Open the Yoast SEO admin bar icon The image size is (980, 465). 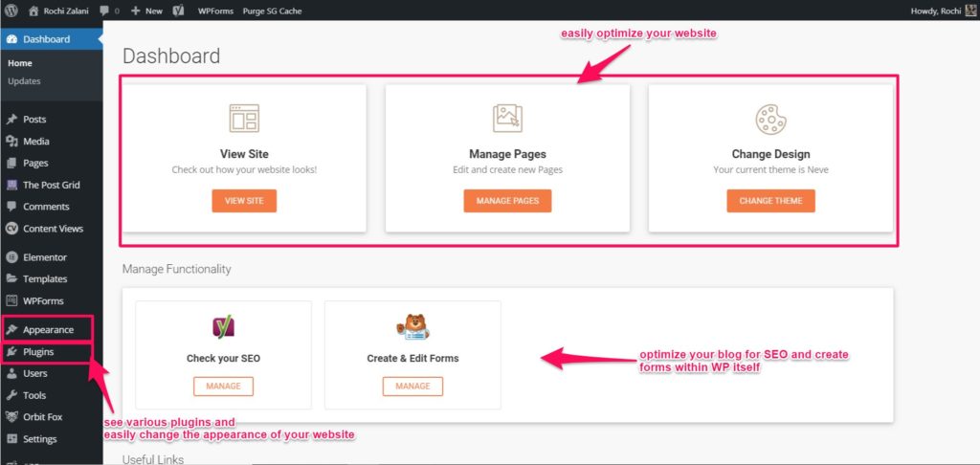pyautogui.click(x=179, y=10)
